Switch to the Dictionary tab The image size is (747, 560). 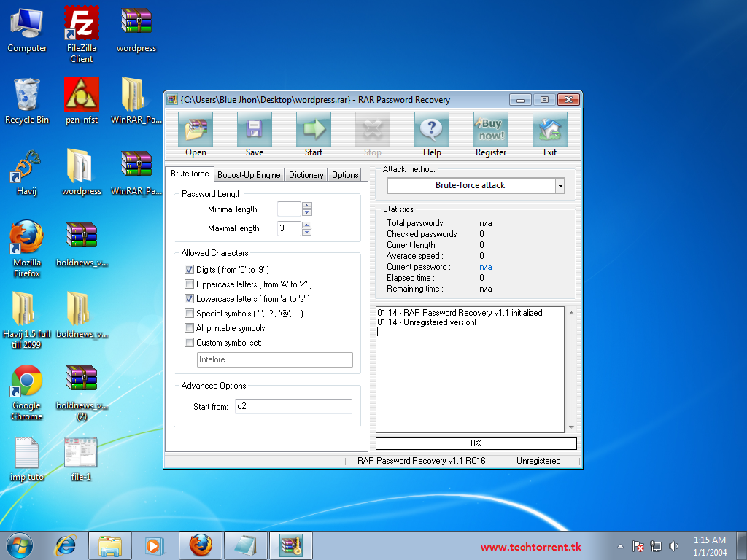306,174
